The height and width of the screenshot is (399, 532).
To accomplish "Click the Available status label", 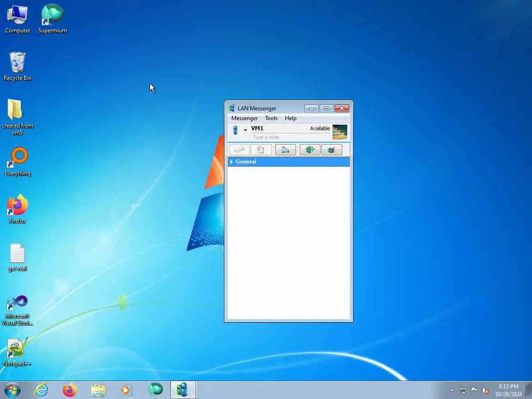I will 320,128.
